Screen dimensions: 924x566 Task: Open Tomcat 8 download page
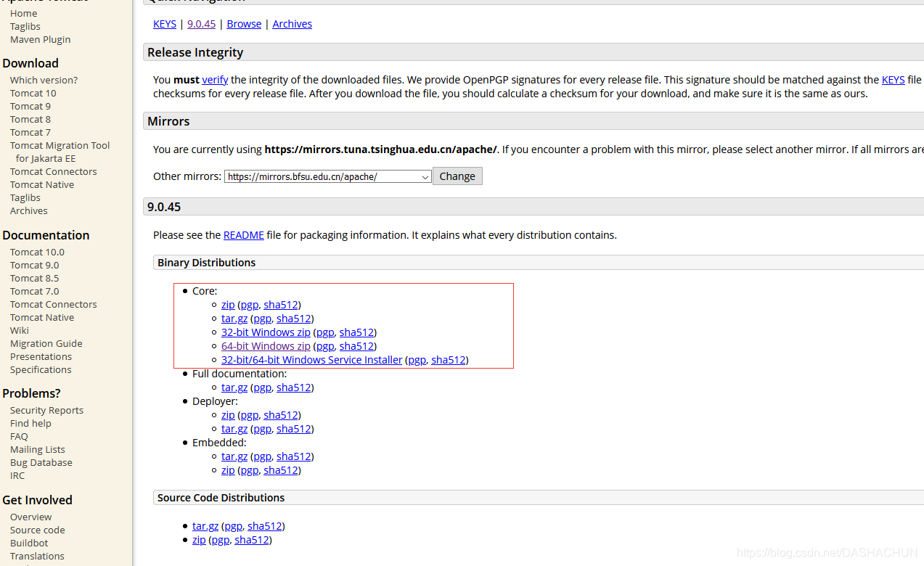point(30,119)
